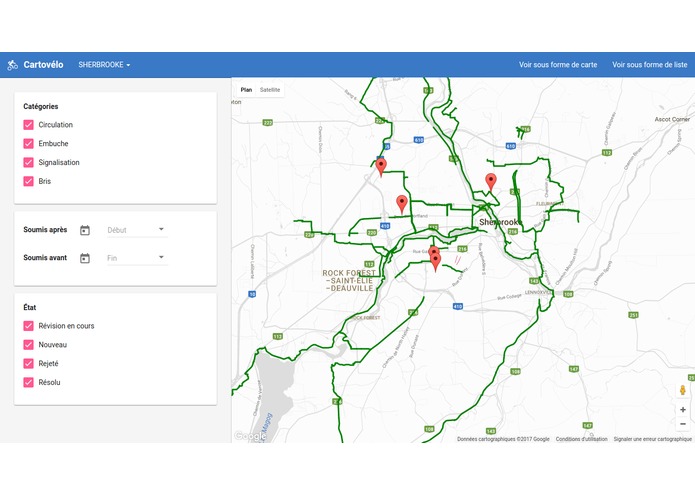Uncheck the Embuche category checkbox
Screen dimensions: 695x494
pos(28,144)
